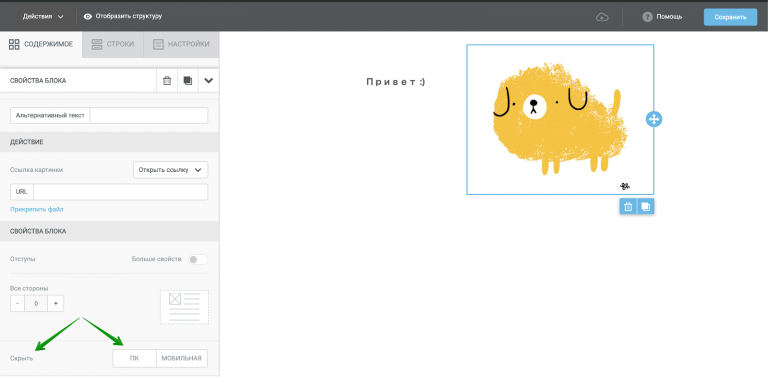
Task: Duplicate image using copy icon below picture
Action: coord(646,207)
